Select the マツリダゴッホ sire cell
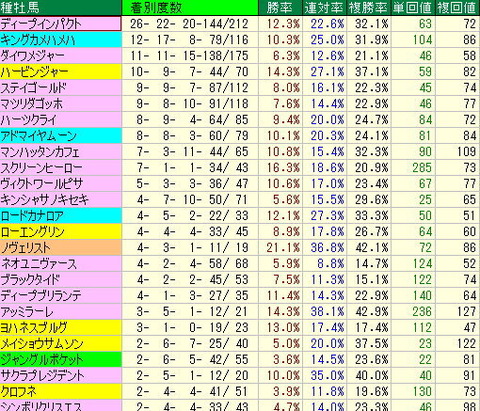This screenshot has width=480, height=411. tap(61, 104)
